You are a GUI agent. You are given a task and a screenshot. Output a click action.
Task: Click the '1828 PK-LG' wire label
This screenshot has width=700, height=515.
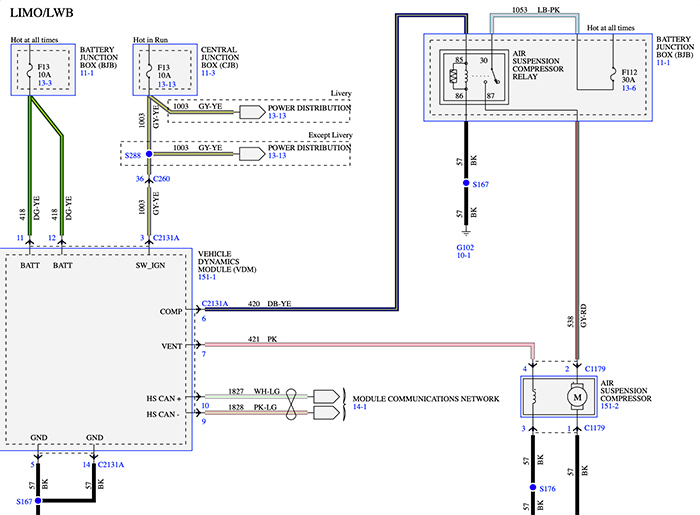tap(253, 407)
